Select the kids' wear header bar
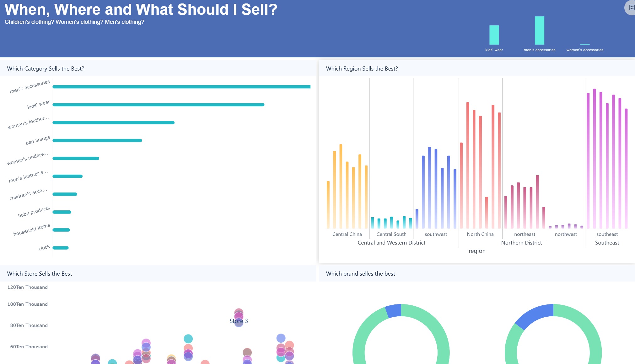 point(494,35)
